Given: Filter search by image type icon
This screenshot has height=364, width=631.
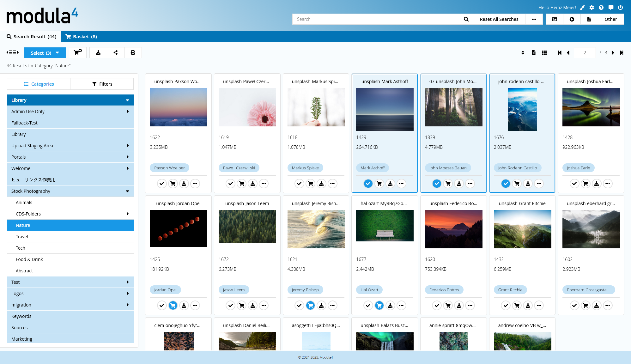Looking at the screenshot, I should point(554,19).
